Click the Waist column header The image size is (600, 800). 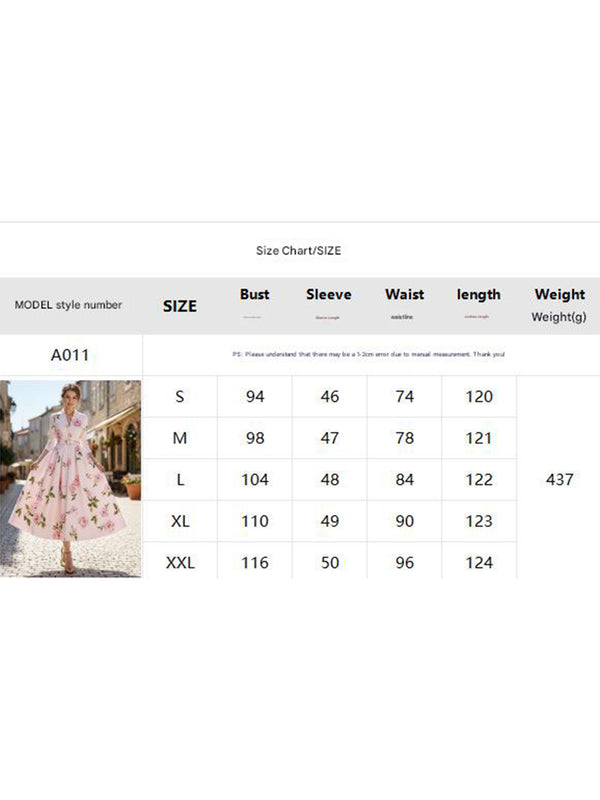[x=404, y=294]
